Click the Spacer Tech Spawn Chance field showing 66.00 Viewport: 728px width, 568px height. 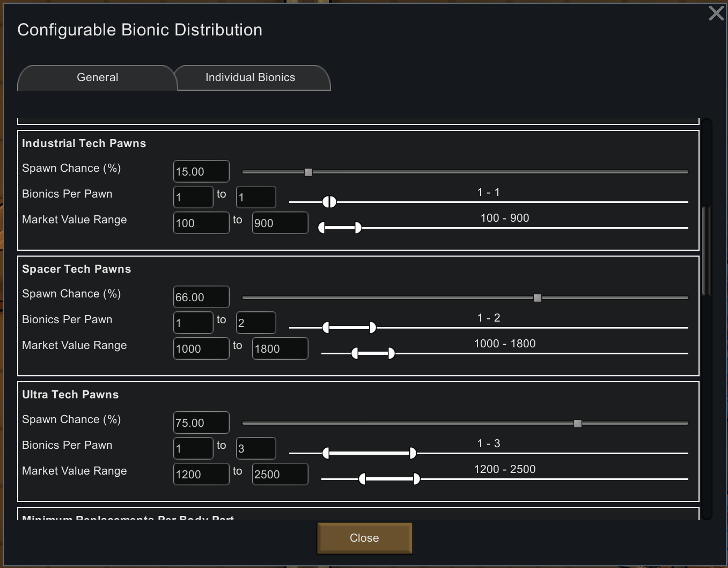click(x=201, y=297)
